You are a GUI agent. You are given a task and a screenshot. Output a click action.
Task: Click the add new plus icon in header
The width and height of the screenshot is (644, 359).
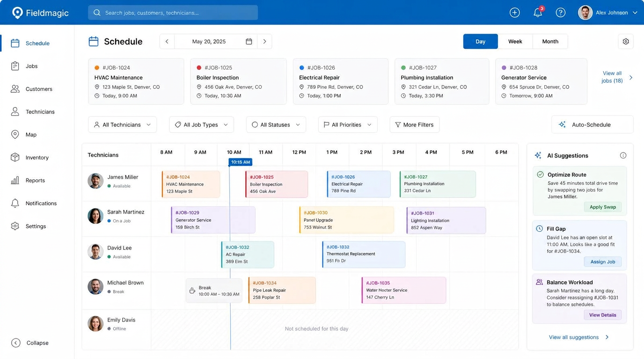tap(515, 13)
